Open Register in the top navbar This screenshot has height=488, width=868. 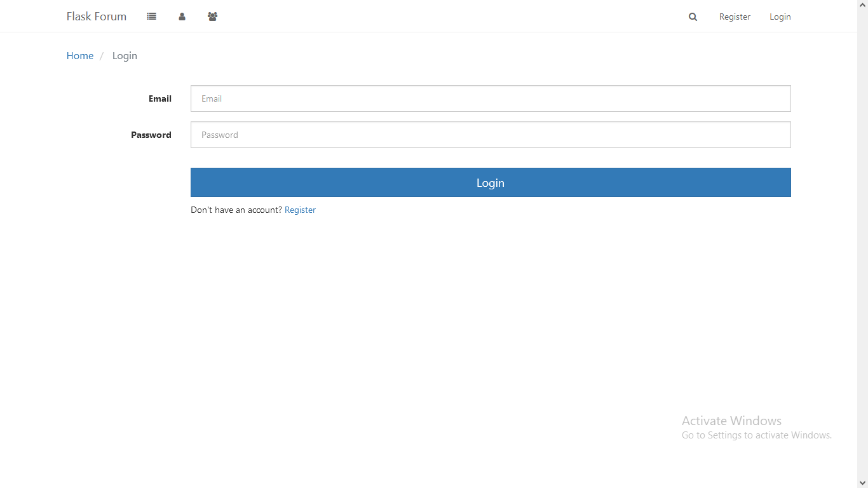[735, 17]
